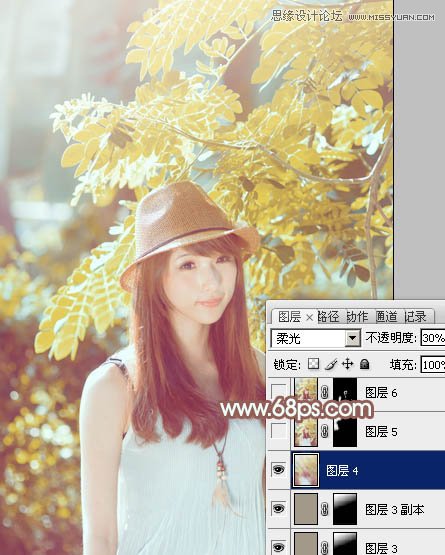Select layer named 图层 6
This screenshot has width=445, height=555.
[381, 392]
